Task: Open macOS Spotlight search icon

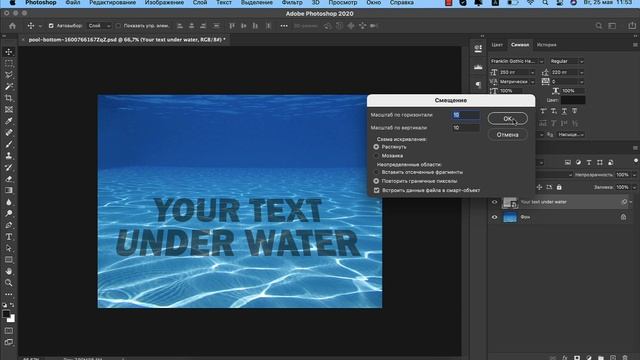Action: [x=545, y=3]
